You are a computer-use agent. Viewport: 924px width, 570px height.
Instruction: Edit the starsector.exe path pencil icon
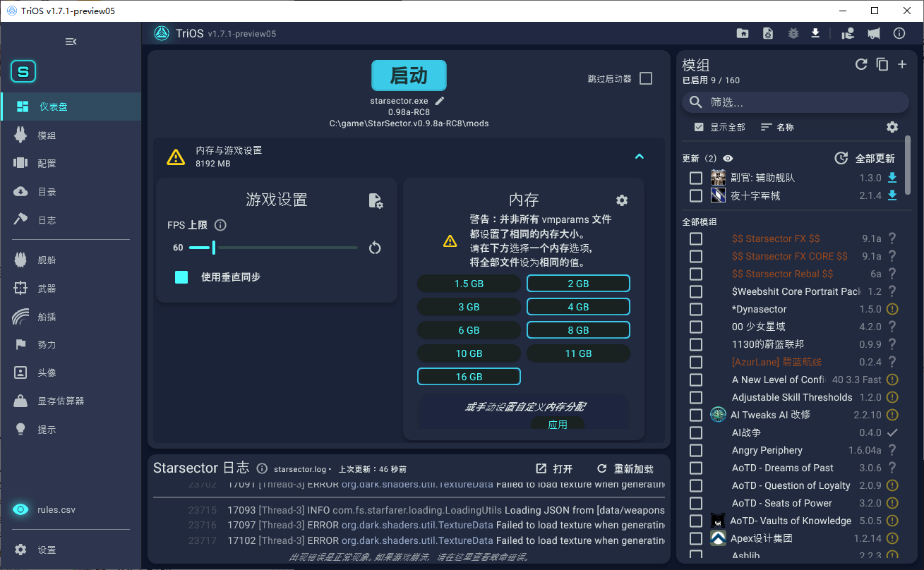click(440, 101)
